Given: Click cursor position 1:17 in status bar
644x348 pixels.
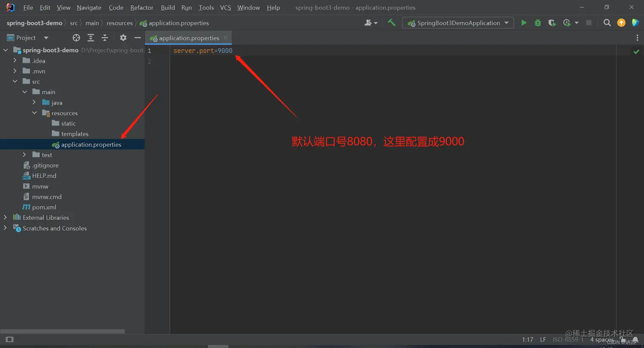Looking at the screenshot, I should click(528, 339).
